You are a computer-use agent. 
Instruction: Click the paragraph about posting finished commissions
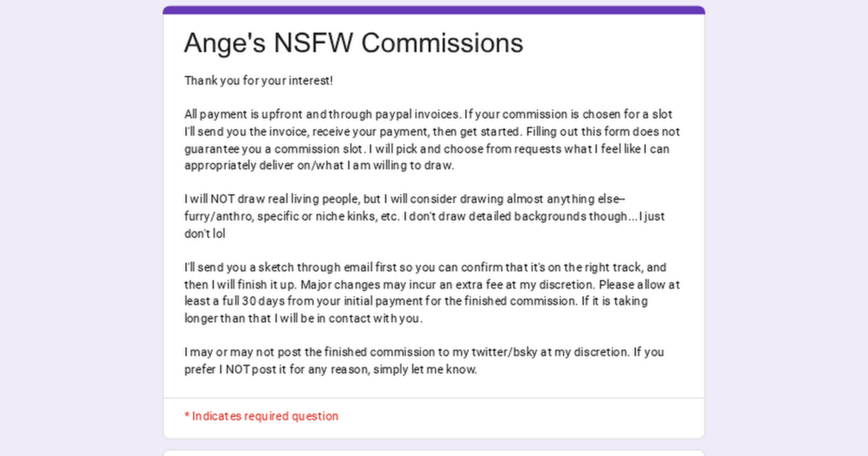424,360
